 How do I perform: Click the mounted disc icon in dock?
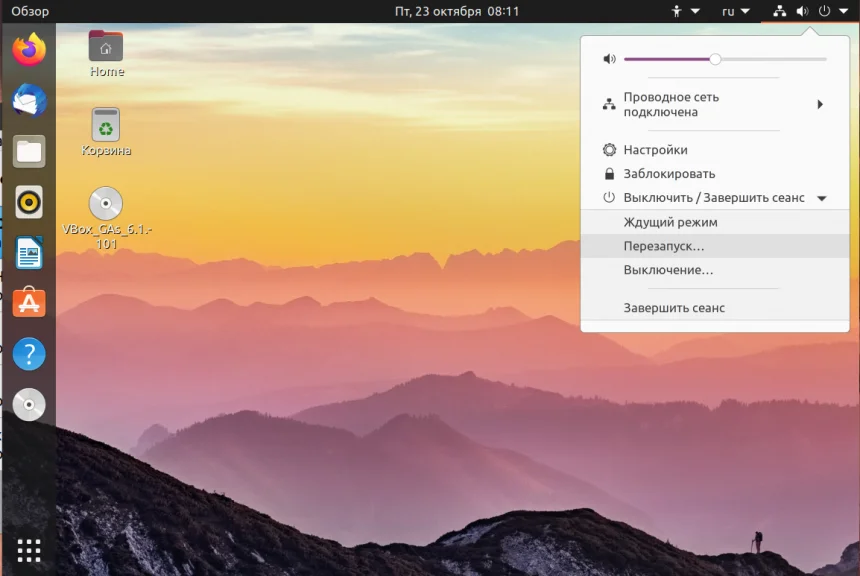click(29, 404)
